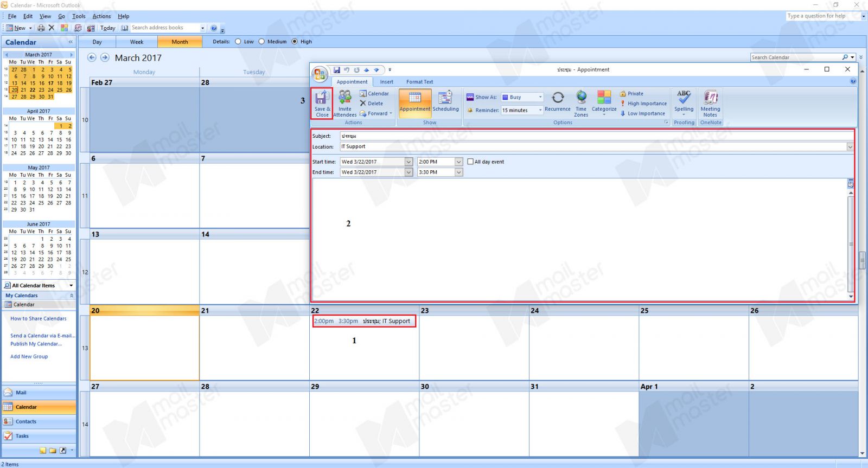Click the Search Calendar box
868x468 pixels.
[x=796, y=57]
